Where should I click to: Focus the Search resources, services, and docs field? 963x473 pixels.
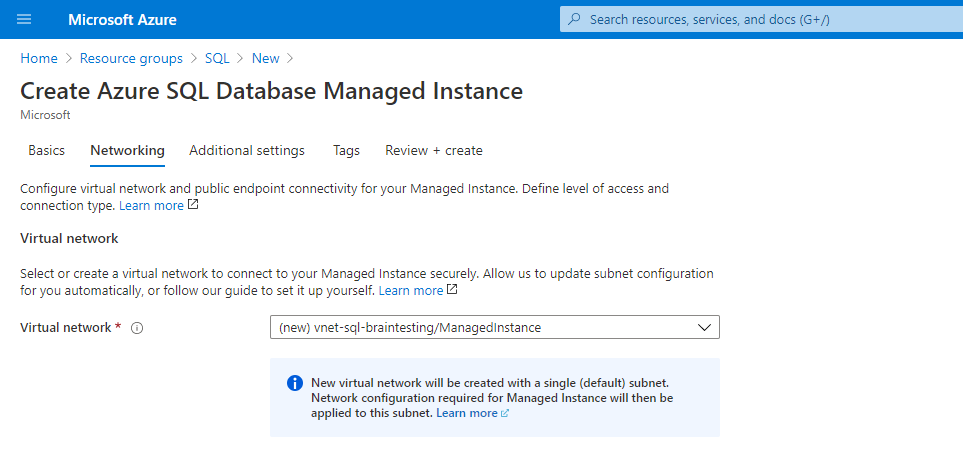click(762, 20)
